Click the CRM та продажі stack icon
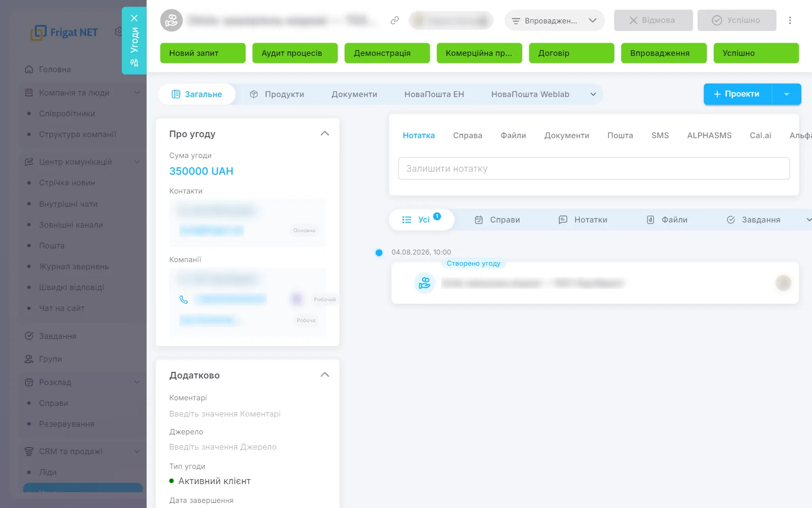 click(x=29, y=451)
